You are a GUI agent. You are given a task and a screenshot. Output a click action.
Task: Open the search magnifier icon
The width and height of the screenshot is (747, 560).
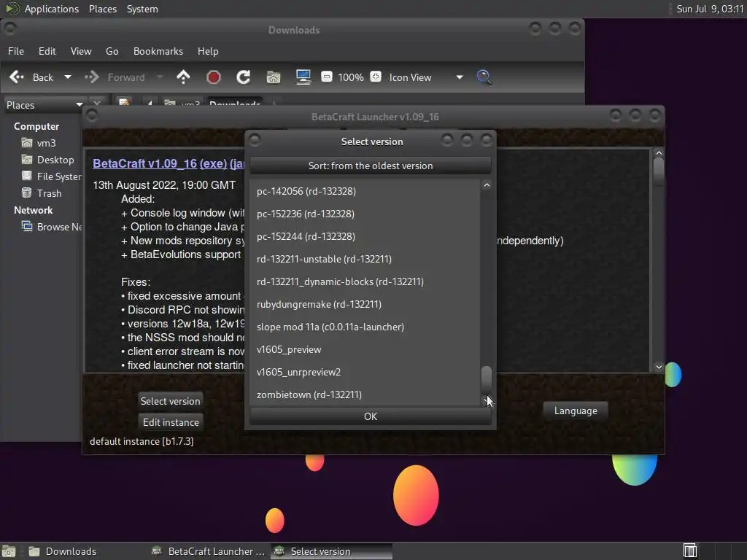(x=484, y=77)
